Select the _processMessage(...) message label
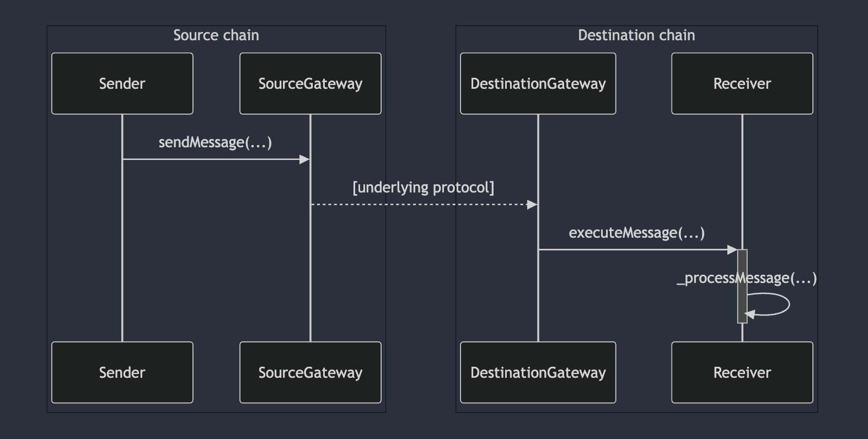 pos(747,278)
